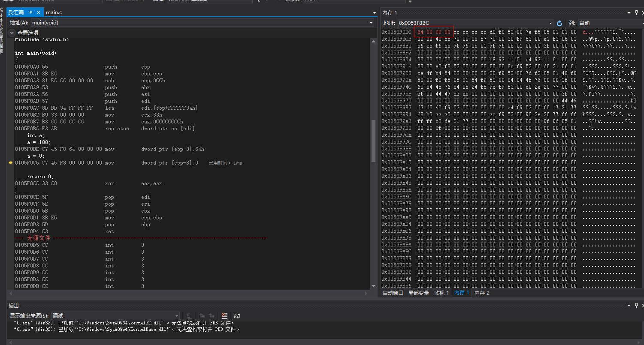Go to next message in output
Screen dimensions: 644x345
[212, 316]
